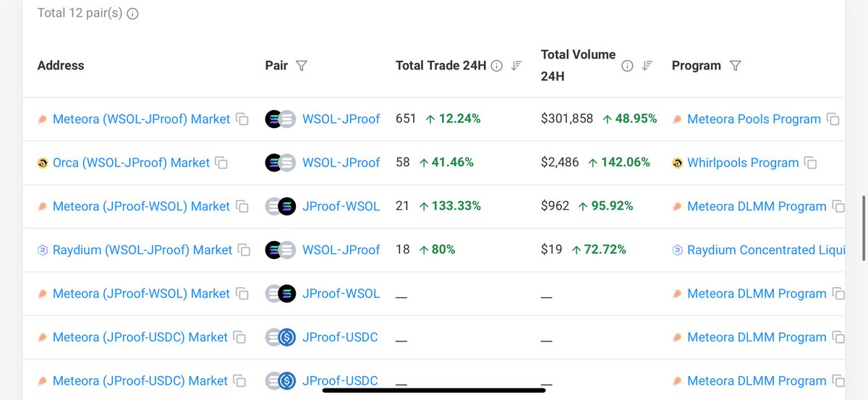The height and width of the screenshot is (400, 868).
Task: Sort by Total Volume 24H
Action: point(647,66)
